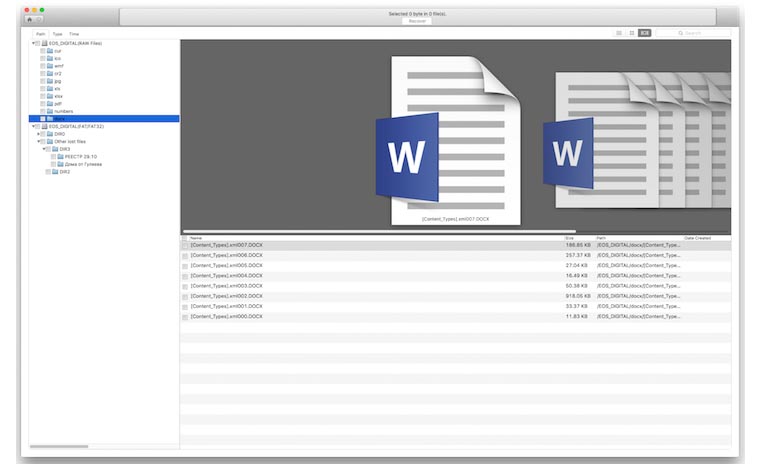
Task: Tick checkbox for [Content_Types].xml006.DOCX
Action: [x=185, y=256]
